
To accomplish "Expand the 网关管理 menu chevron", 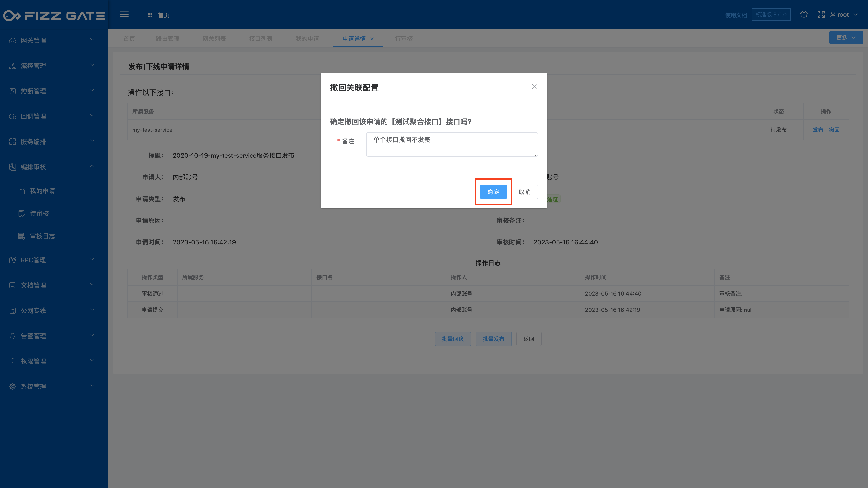I will pyautogui.click(x=92, y=40).
